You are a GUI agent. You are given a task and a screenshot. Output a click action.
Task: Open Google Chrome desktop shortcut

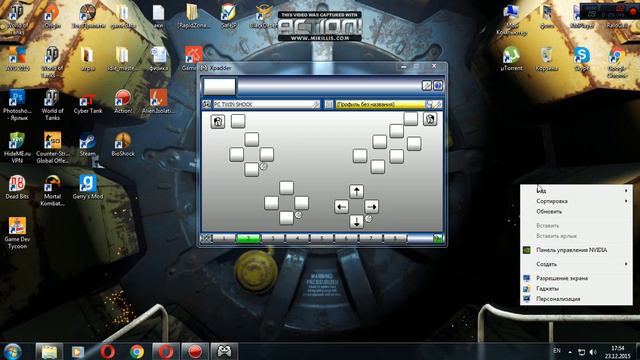click(617, 63)
